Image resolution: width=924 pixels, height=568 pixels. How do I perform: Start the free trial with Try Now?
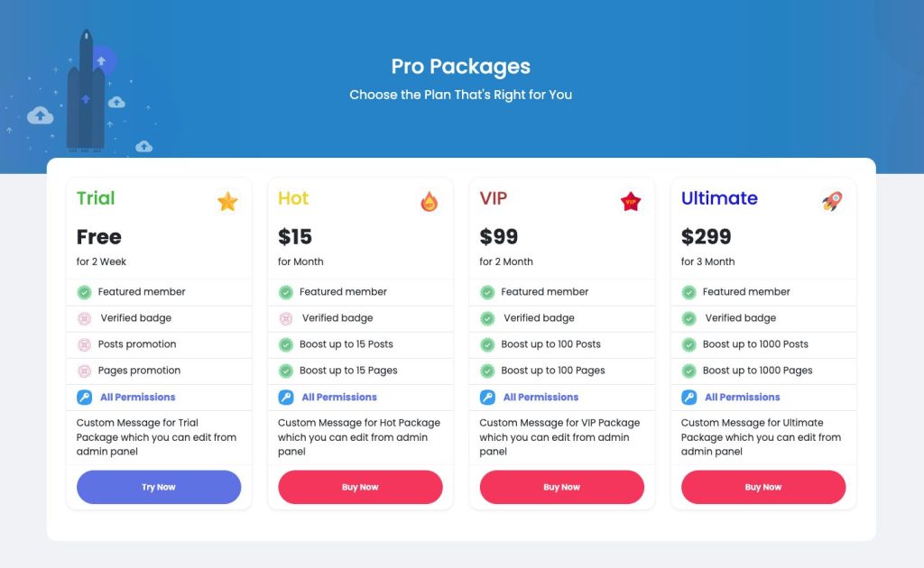point(159,487)
